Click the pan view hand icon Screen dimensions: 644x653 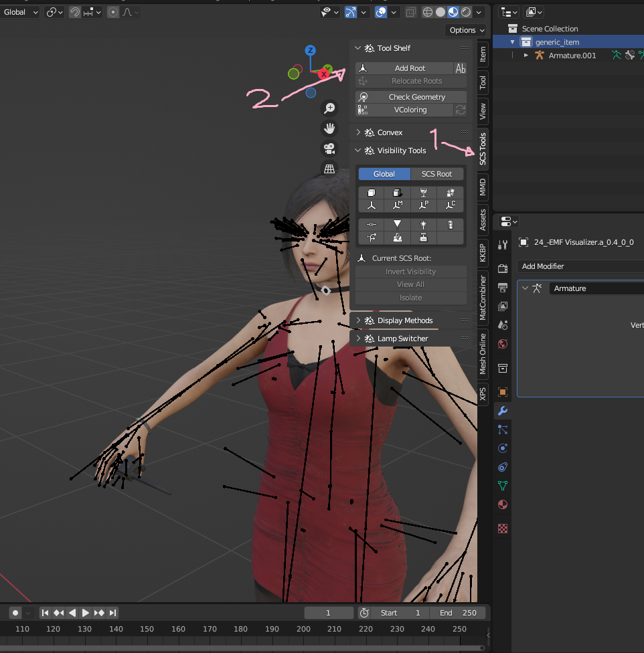[x=329, y=128]
